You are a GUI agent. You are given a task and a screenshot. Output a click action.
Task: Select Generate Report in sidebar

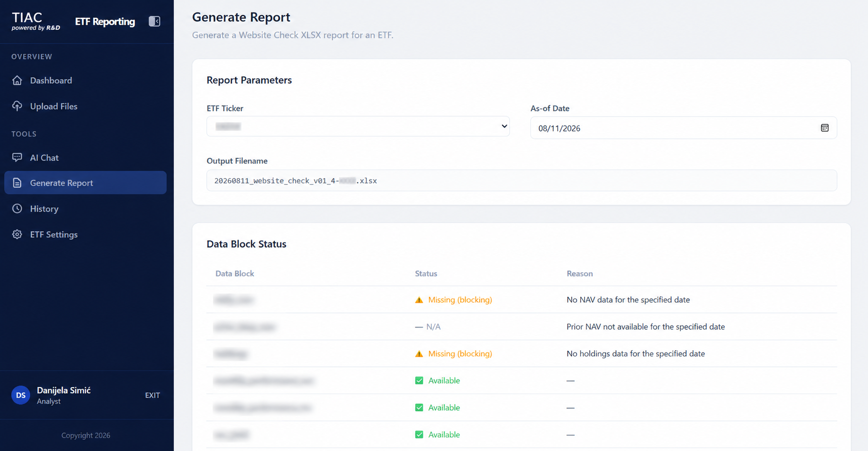coord(85,183)
